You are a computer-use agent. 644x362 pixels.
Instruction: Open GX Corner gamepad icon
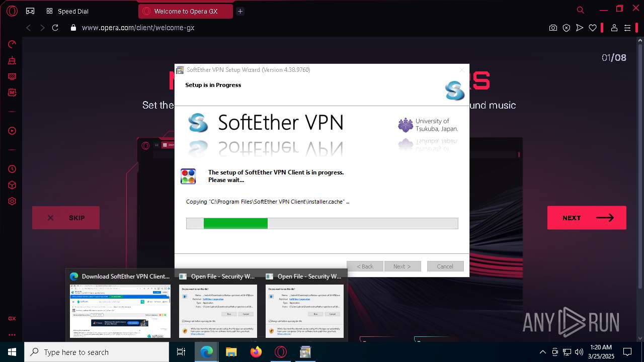(30, 11)
